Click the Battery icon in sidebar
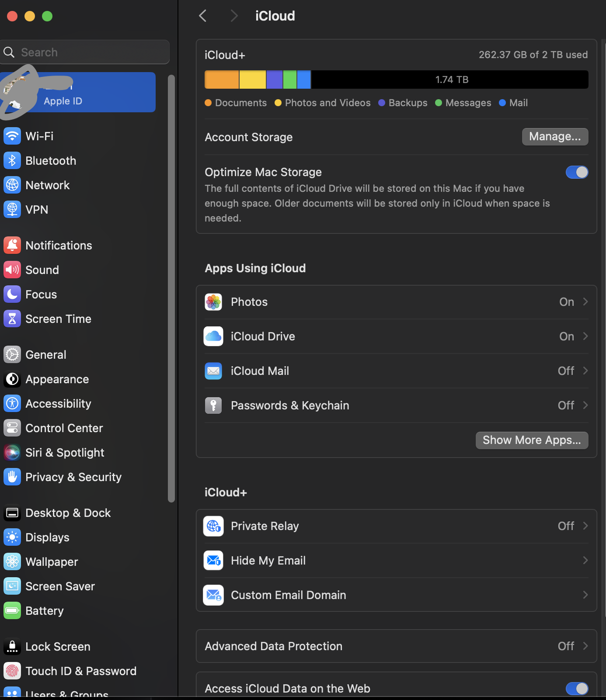Screen dimensions: 606x700 click(x=12, y=610)
